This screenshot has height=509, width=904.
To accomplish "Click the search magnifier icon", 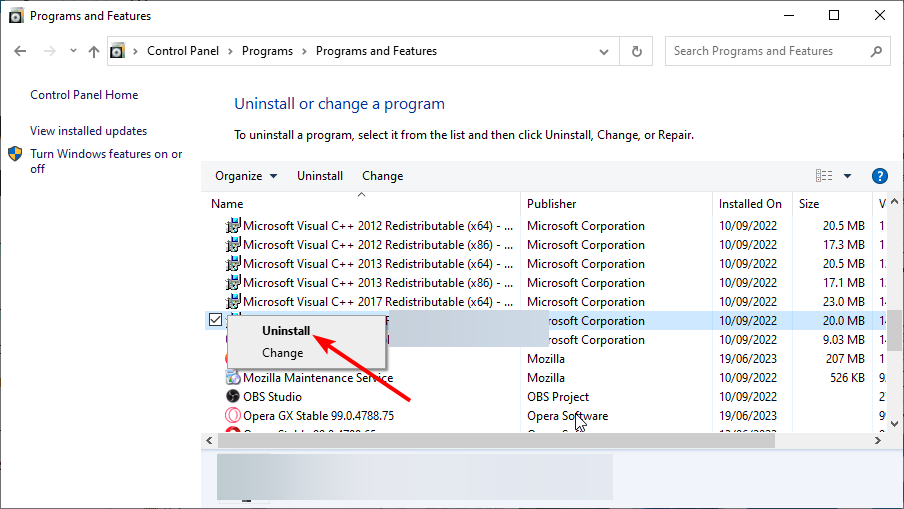I will 876,51.
